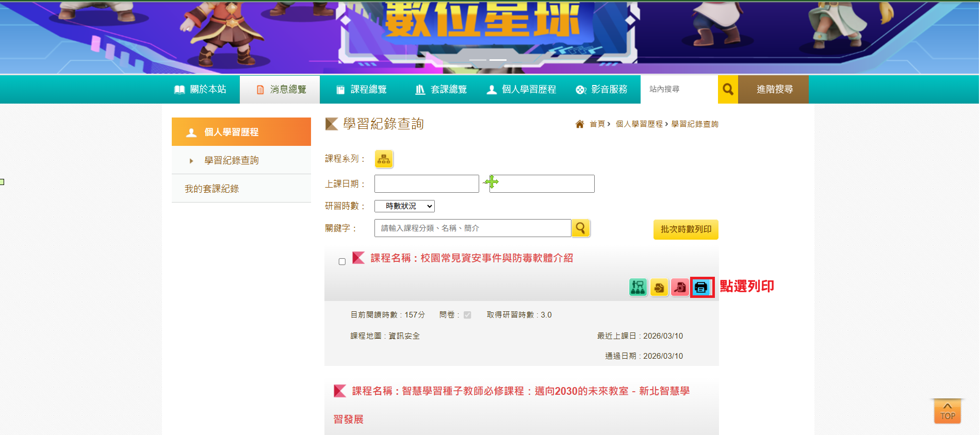Click 進階搜尋 button

774,89
